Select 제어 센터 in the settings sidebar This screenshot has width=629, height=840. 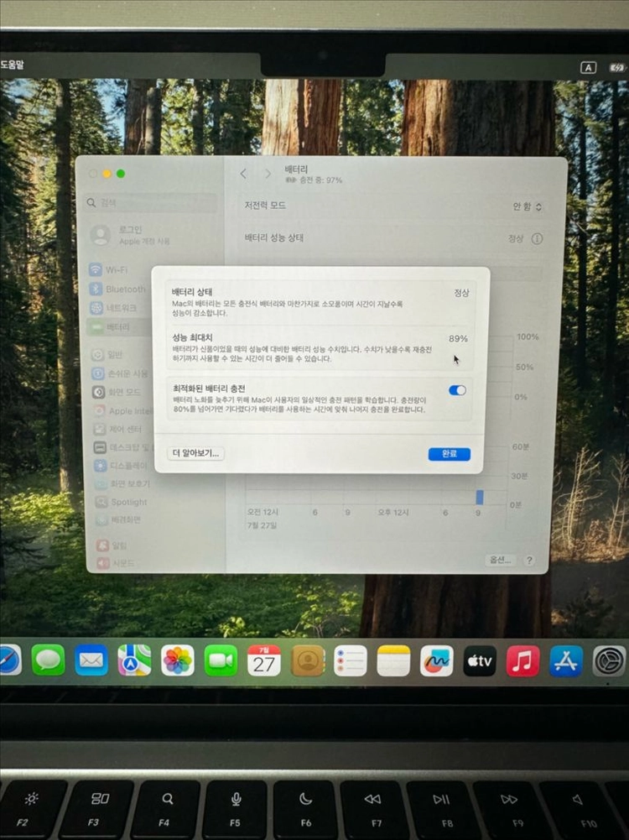117,429
